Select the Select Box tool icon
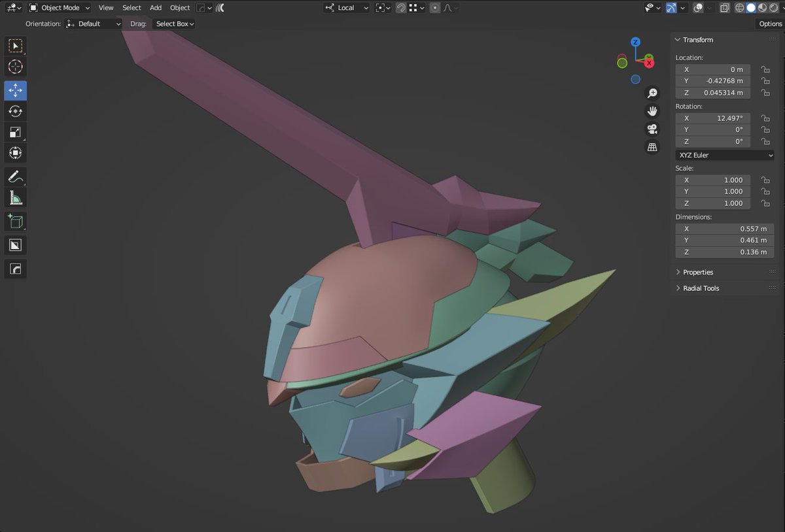785x532 pixels. pos(16,46)
